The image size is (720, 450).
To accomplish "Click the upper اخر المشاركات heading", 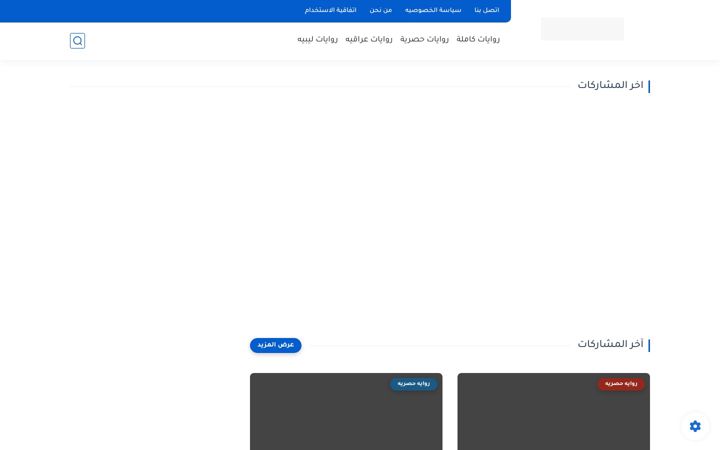I will coord(610,85).
